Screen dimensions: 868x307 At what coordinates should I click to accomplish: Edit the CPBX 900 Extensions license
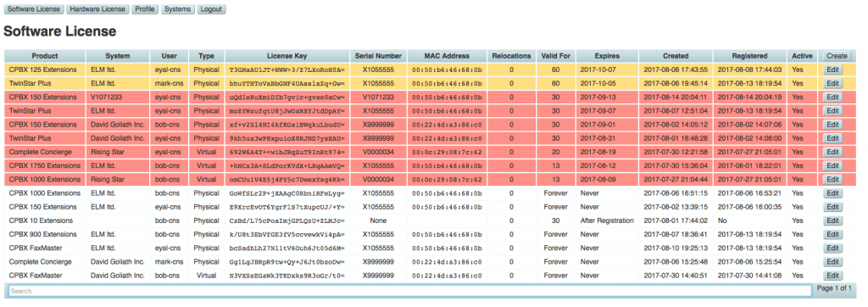[832, 234]
